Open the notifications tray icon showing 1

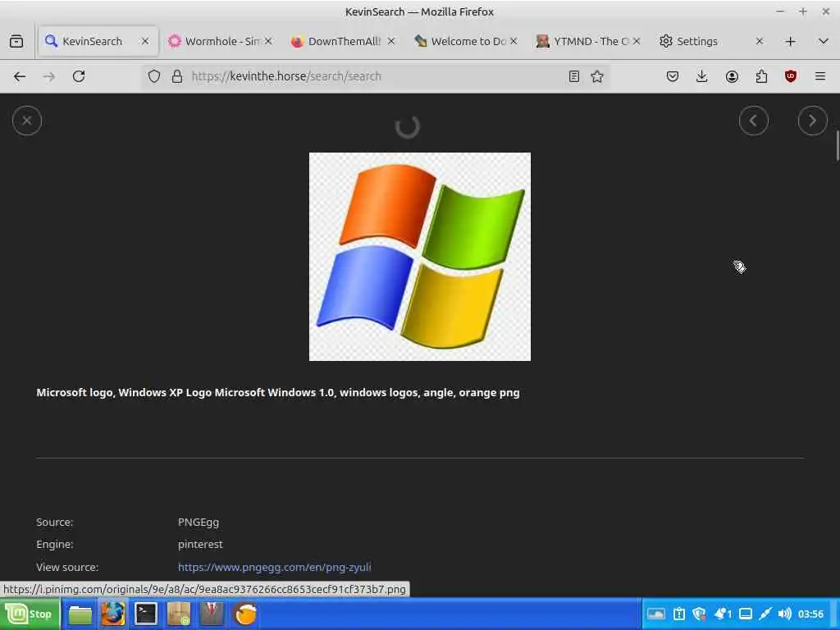click(x=723, y=614)
